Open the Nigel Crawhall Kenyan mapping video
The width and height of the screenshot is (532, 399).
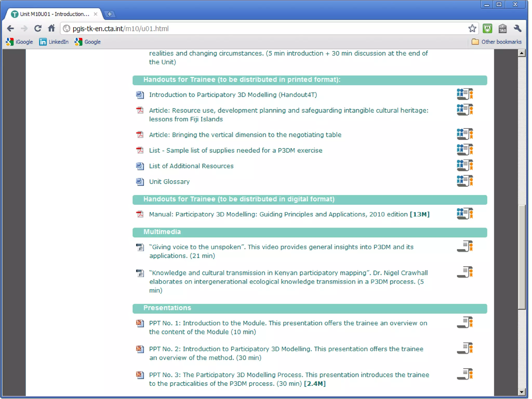click(x=288, y=282)
